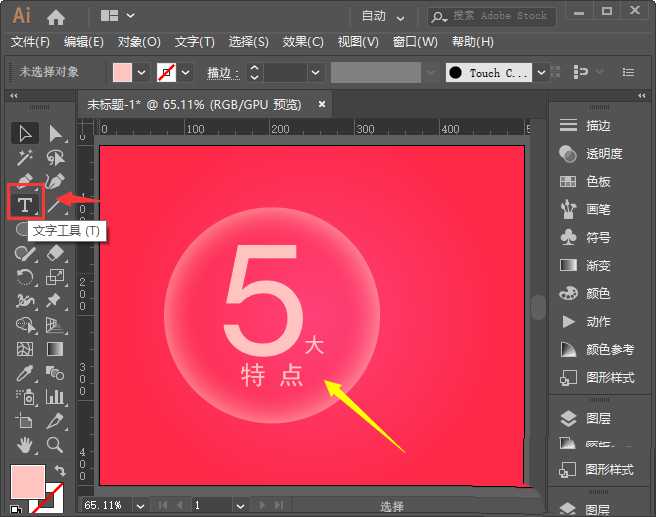Expand the Touch C... brush dropdown
Viewport: 656px width, 517px height.
[x=540, y=73]
